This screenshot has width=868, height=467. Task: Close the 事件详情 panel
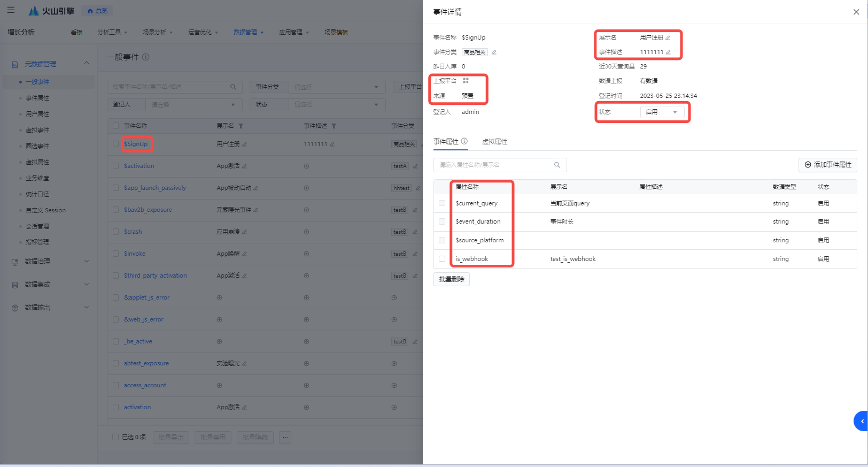tap(856, 12)
